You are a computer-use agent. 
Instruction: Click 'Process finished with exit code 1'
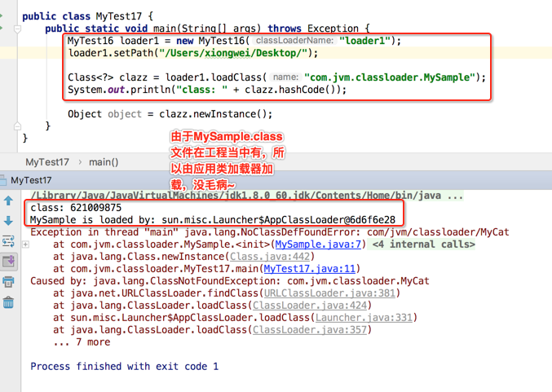(x=124, y=367)
